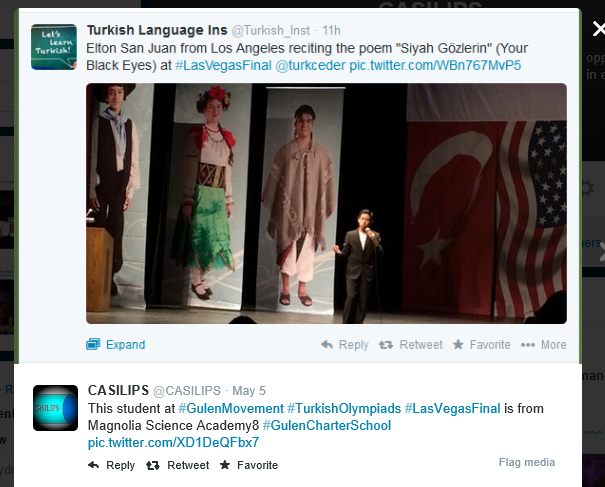Favorite the CASILIPS tweet star
This screenshot has height=487, width=605.
coord(225,465)
